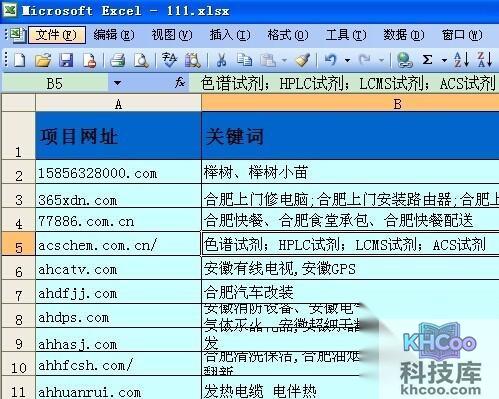Select cell starting 合肥上门修电脑
This screenshot has height=399, width=499.
click(350, 196)
